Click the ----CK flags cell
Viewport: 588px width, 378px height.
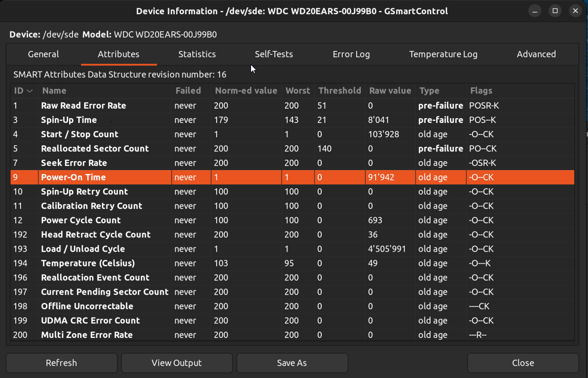coord(479,306)
